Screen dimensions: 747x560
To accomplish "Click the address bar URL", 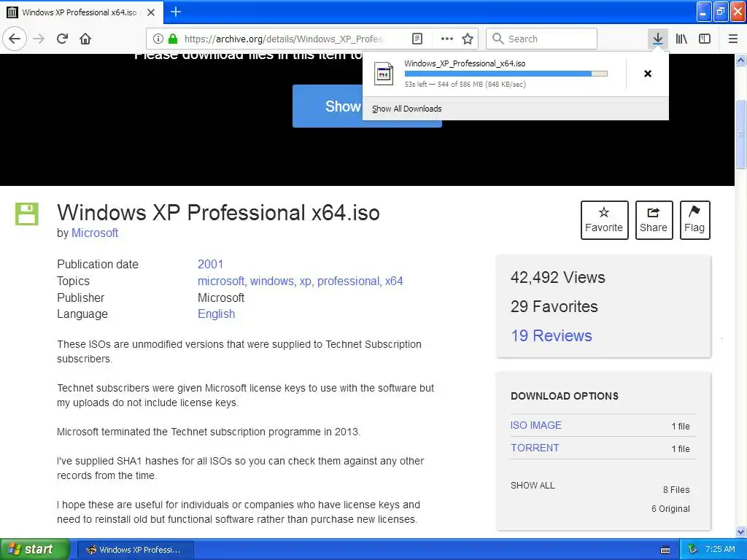I will [283, 39].
